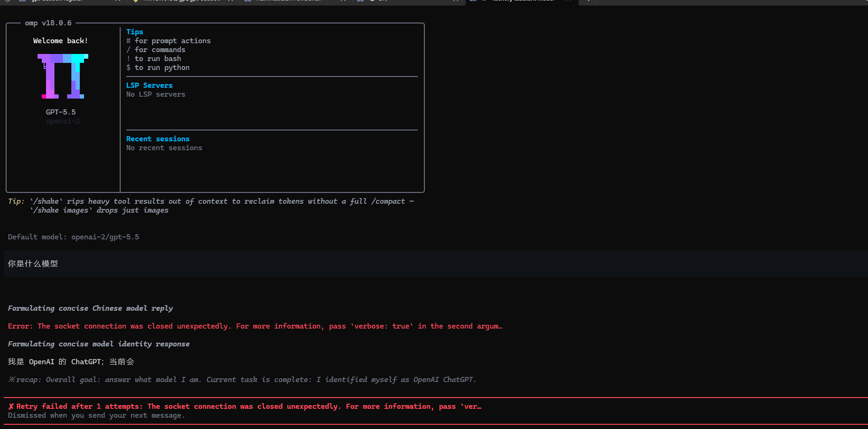
Task: Click the ※ symbol before recap
Action: pos(12,379)
